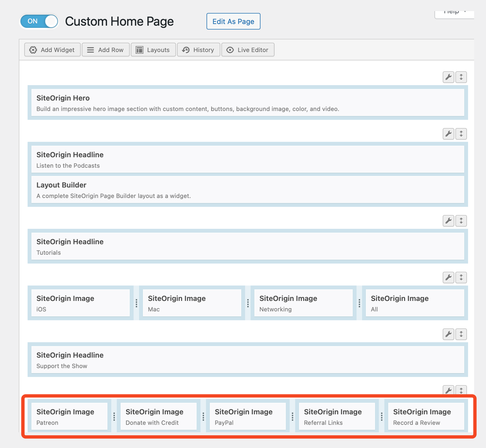
Task: Click move handle above Tutorials headline row
Action: [x=461, y=221]
